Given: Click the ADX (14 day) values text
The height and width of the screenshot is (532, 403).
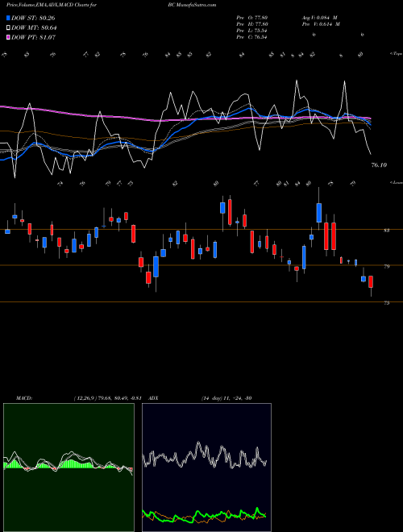Looking at the screenshot, I should 226,398.
